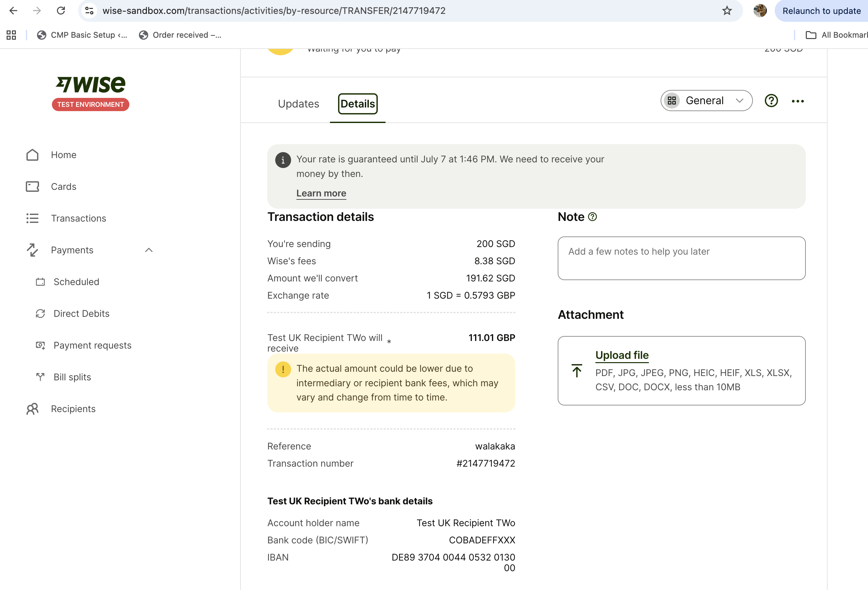868x590 pixels.
Task: Click the Note help icon
Action: [592, 217]
